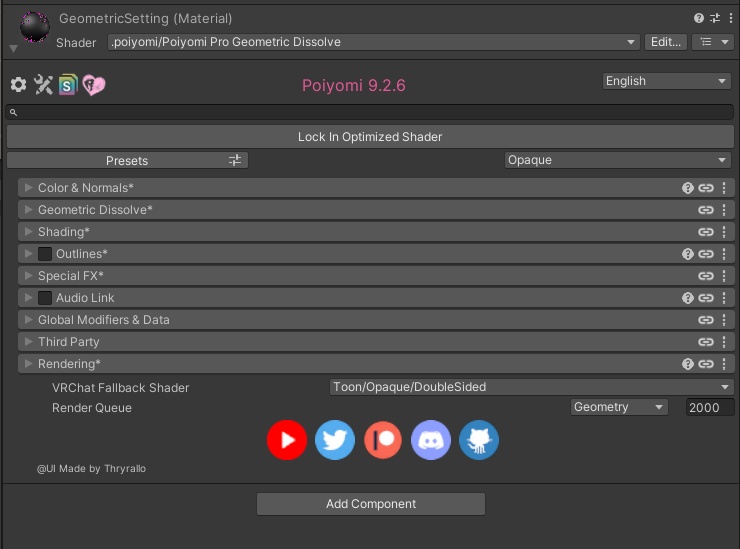Viewport: 740px width, 549px height.
Task: Click link icon on Third Party row
Action: pyautogui.click(x=706, y=342)
